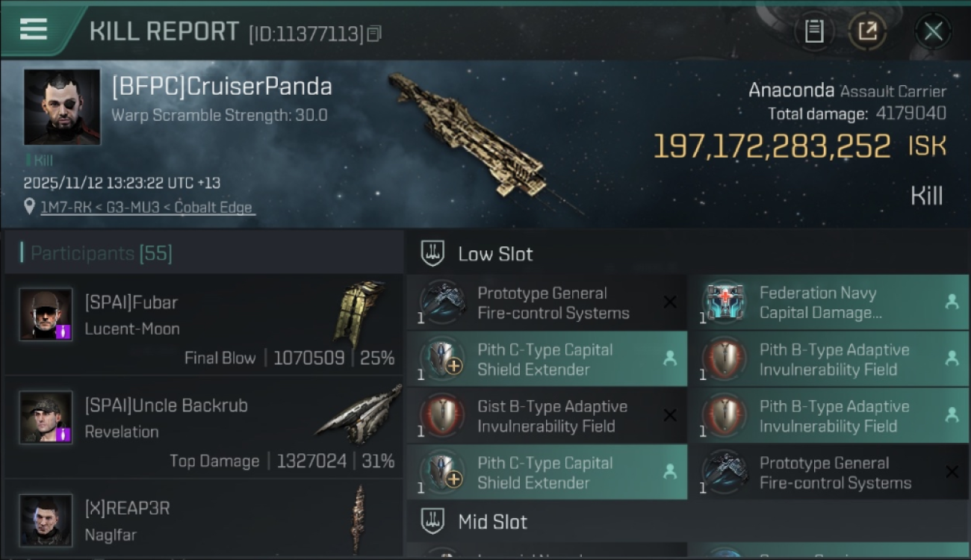Open the clipboard notes icon
Viewport: 971px width, 560px height.
[813, 31]
